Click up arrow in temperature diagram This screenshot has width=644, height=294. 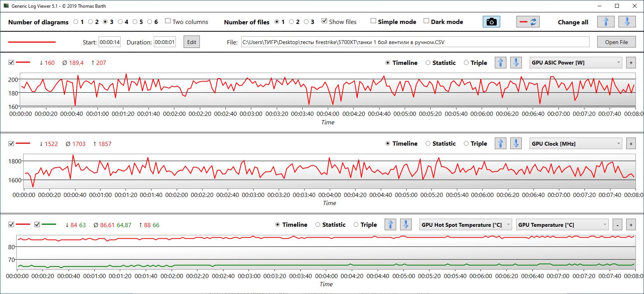pos(390,224)
